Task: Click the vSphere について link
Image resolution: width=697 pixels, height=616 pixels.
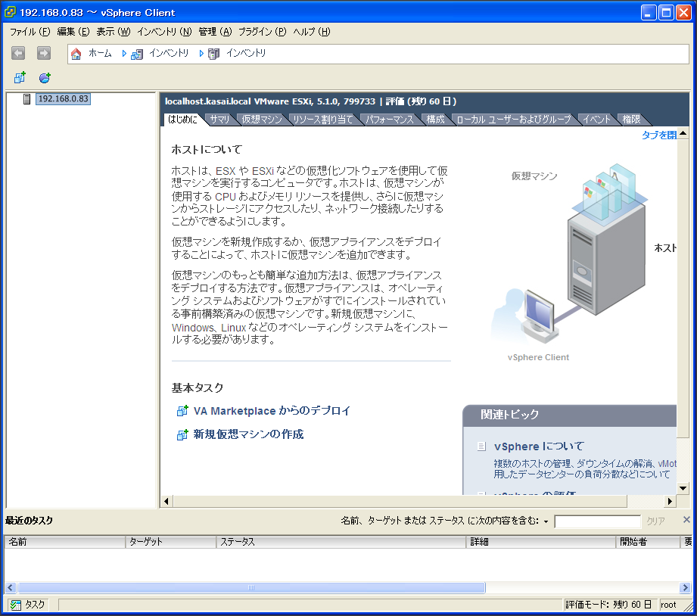Action: tap(539, 446)
